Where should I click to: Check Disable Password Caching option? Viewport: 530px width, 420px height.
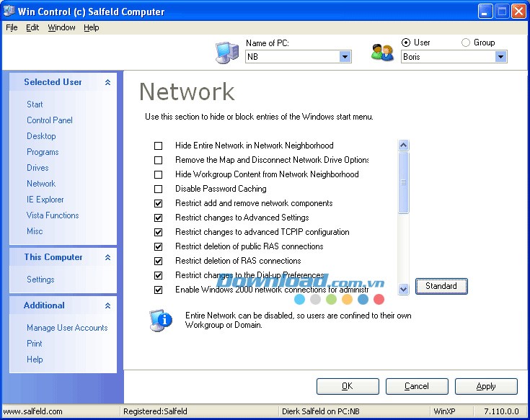coord(159,189)
